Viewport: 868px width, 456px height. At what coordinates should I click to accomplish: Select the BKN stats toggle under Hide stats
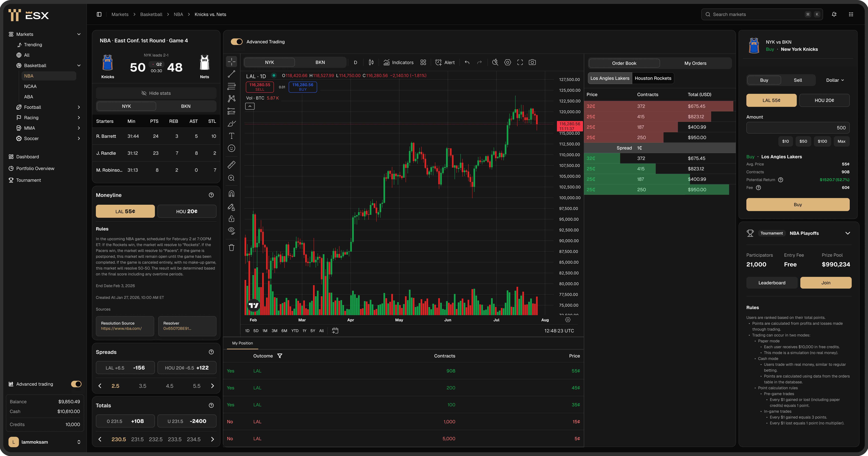coord(186,106)
